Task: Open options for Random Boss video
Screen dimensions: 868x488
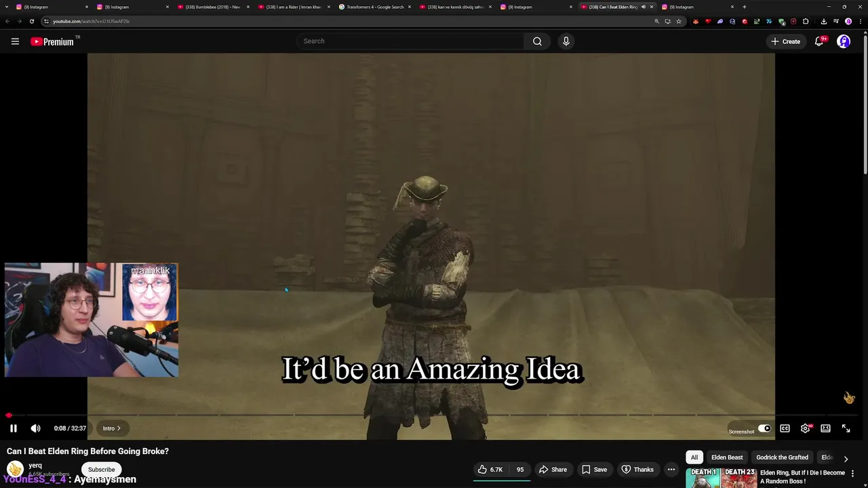Action: coord(852,473)
